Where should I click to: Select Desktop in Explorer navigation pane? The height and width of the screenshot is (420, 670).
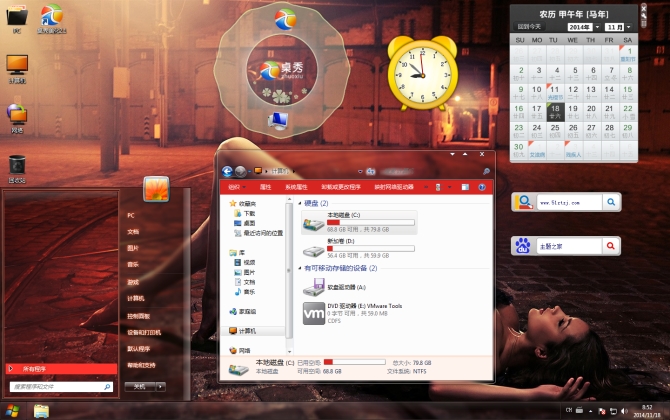[x=245, y=223]
